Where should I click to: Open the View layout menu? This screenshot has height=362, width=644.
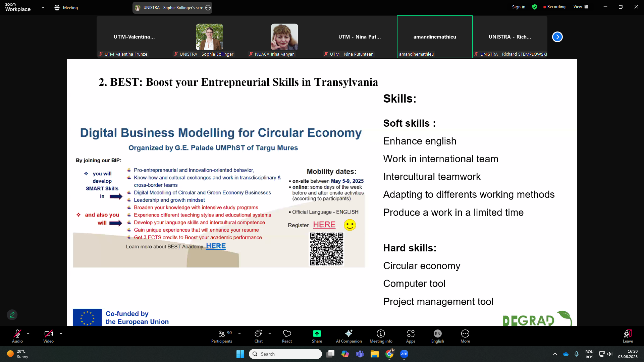[x=581, y=7]
